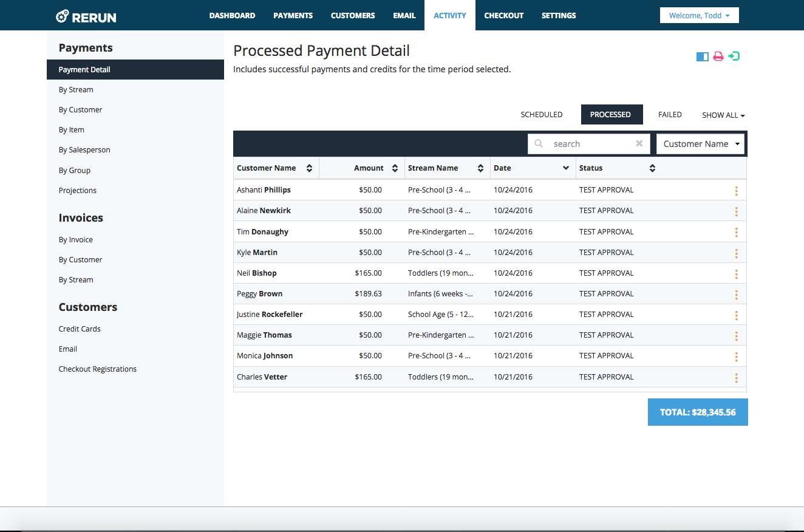Go to the Dashboard tab
Viewport: 804px width, 532px height.
tap(232, 15)
